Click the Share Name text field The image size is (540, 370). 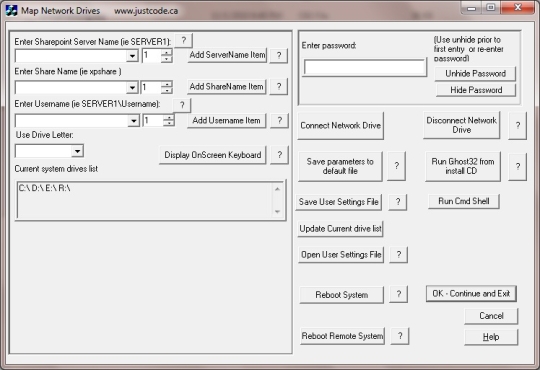tap(71, 88)
